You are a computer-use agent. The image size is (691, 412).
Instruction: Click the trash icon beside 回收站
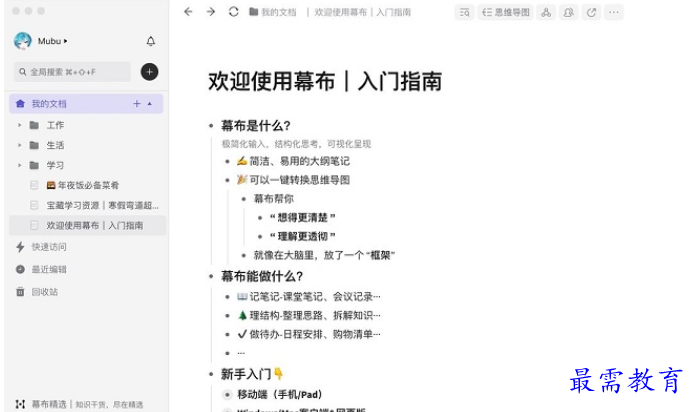tap(20, 292)
